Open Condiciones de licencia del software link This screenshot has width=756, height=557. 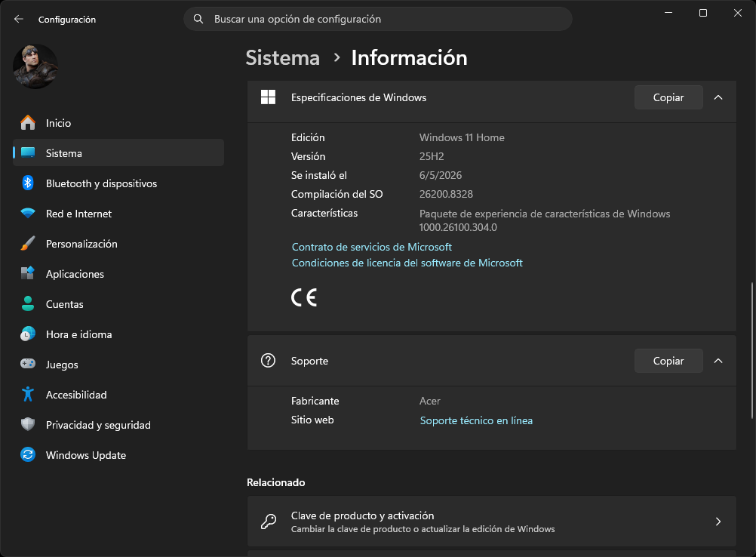click(407, 263)
